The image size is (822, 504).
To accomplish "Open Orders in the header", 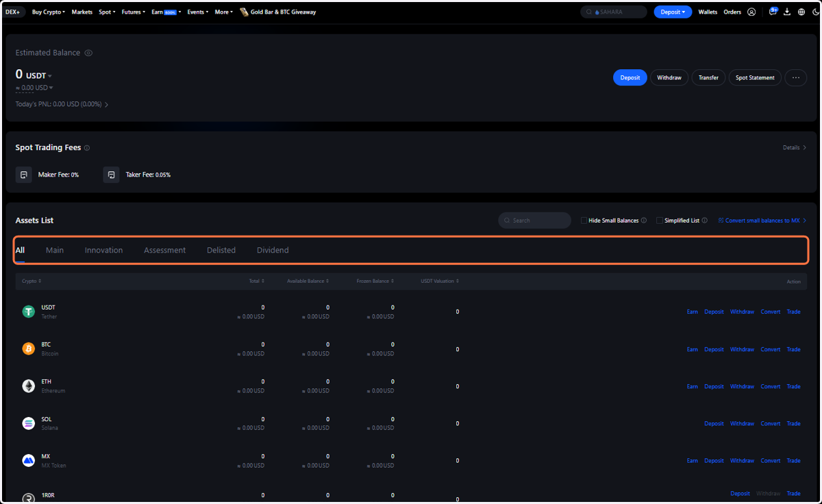I will [x=732, y=12].
